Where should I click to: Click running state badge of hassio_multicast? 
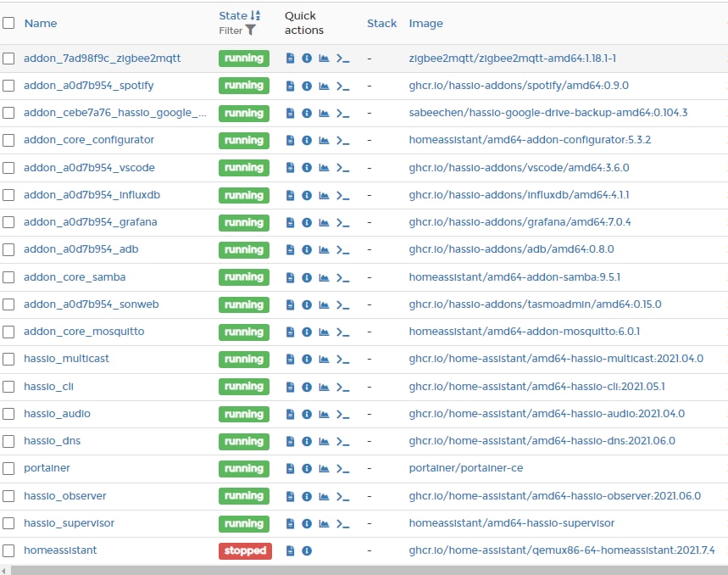point(244,359)
